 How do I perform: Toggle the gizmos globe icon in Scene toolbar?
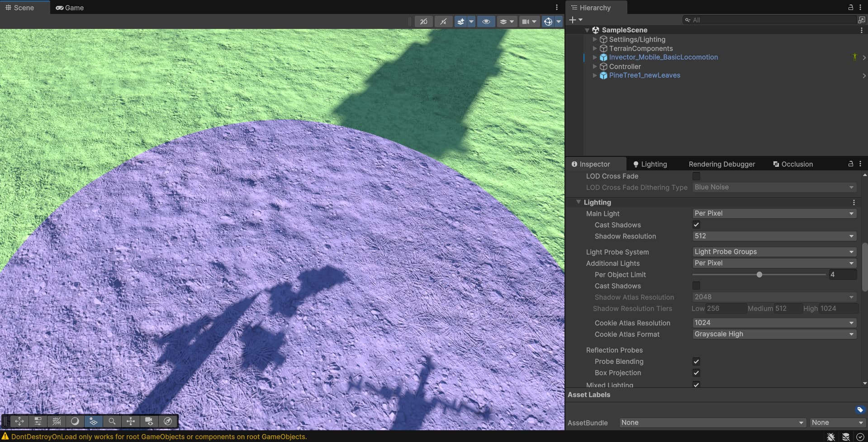548,21
